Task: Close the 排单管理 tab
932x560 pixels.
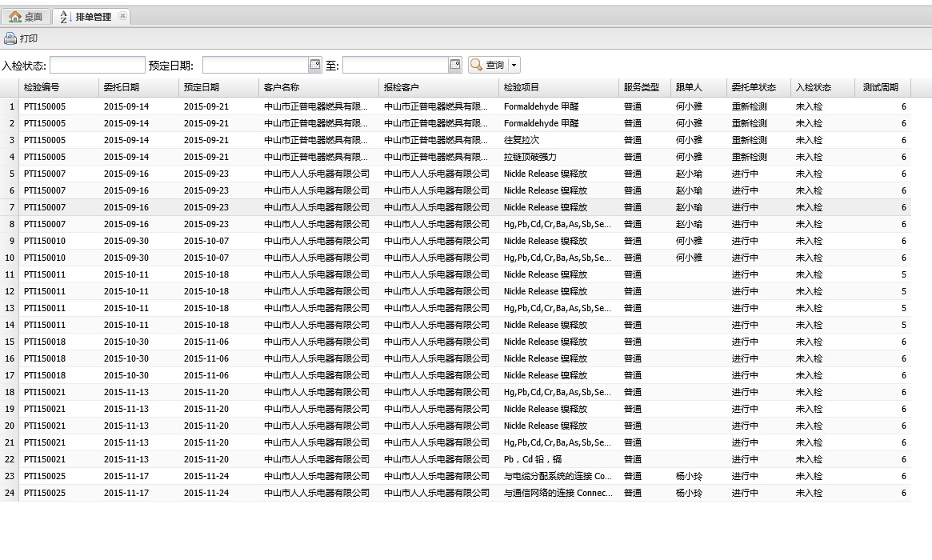Action: pyautogui.click(x=122, y=16)
